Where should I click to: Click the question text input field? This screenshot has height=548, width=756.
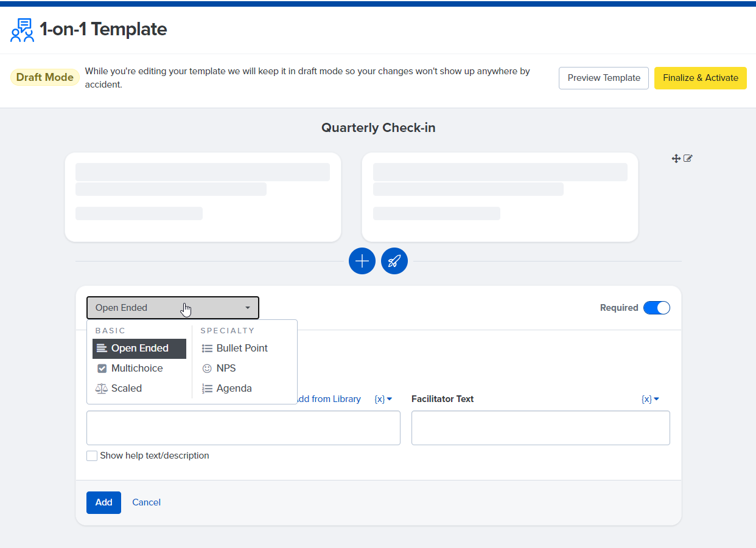click(x=243, y=428)
